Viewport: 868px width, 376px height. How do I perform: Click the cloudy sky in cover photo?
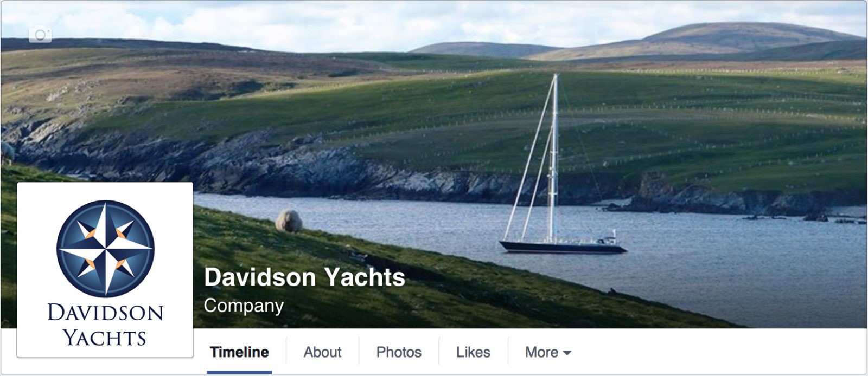click(325, 22)
